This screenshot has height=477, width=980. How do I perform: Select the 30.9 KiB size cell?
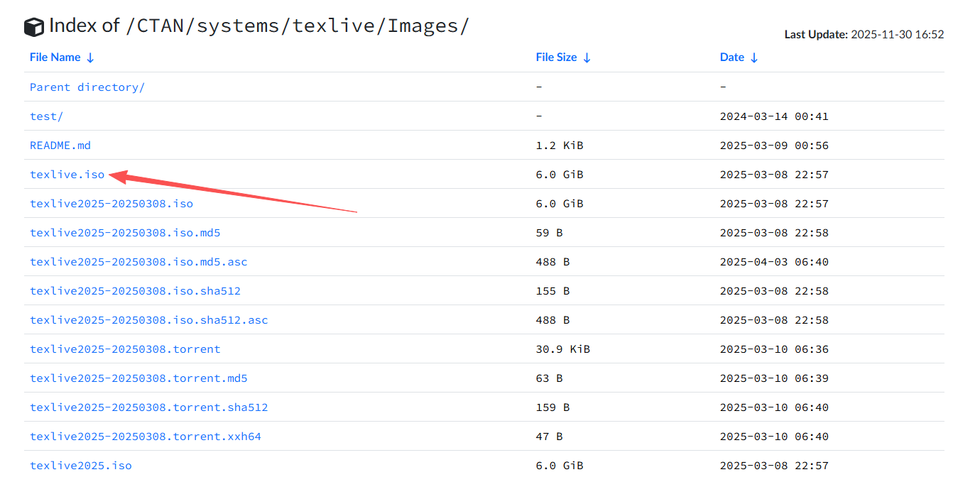click(x=563, y=349)
